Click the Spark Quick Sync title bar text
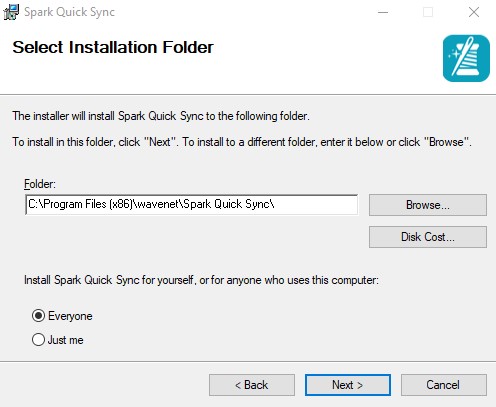 69,12
